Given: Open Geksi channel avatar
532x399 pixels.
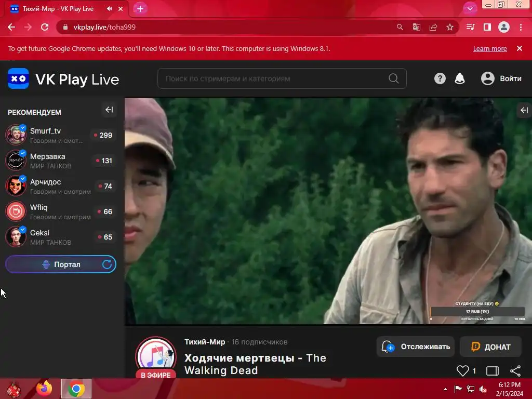Looking at the screenshot, I should pyautogui.click(x=16, y=236).
